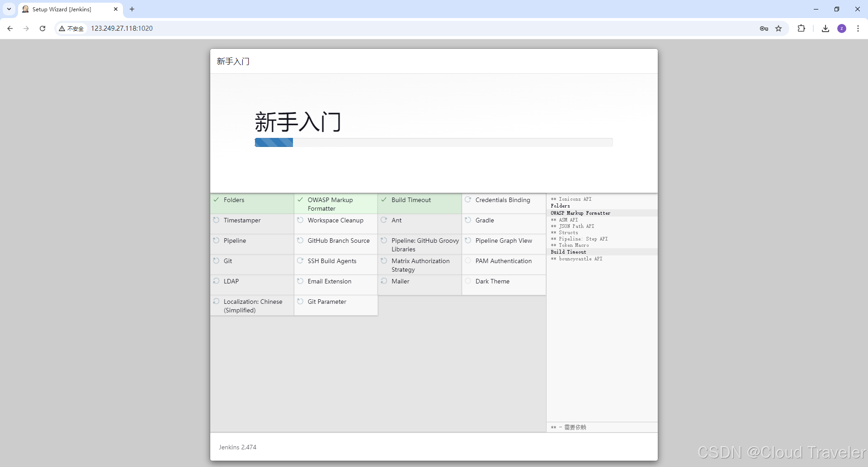Click the Gradle pending icon
Screen dimensions: 868x467
pyautogui.click(x=468, y=220)
